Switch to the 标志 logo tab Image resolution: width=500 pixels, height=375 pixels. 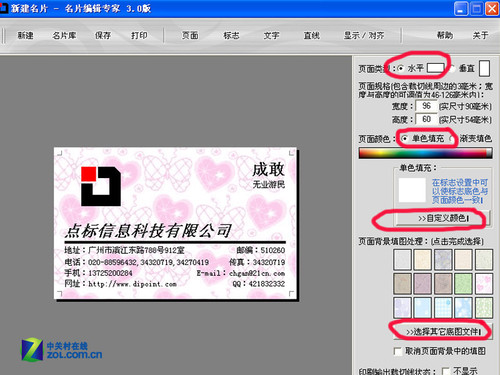231,35
